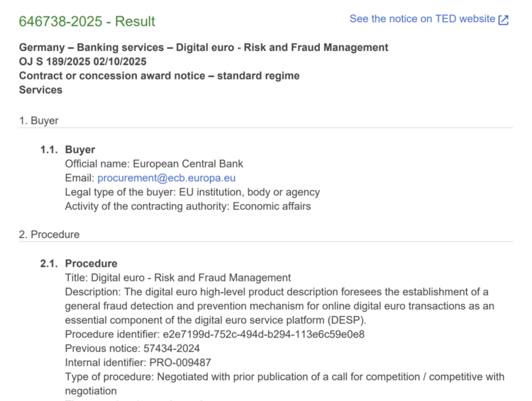
Task: Click the '1.1. Buyer' subsection title
Action: (x=79, y=149)
